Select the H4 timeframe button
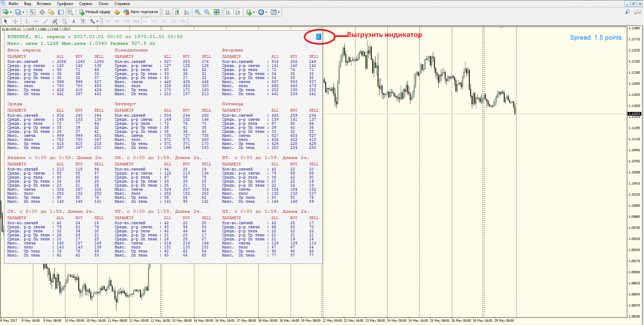Image resolution: width=644 pixels, height=325 pixels. tap(154, 21)
